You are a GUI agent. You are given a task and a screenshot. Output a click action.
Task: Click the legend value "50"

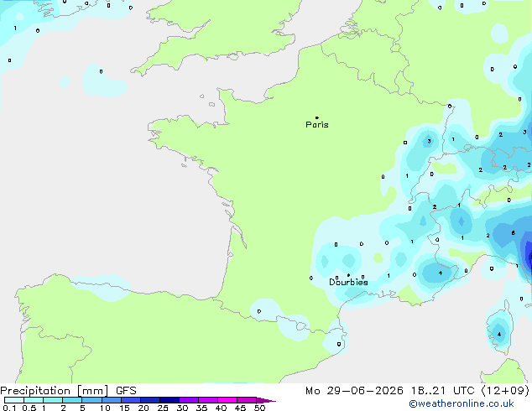(x=259, y=408)
